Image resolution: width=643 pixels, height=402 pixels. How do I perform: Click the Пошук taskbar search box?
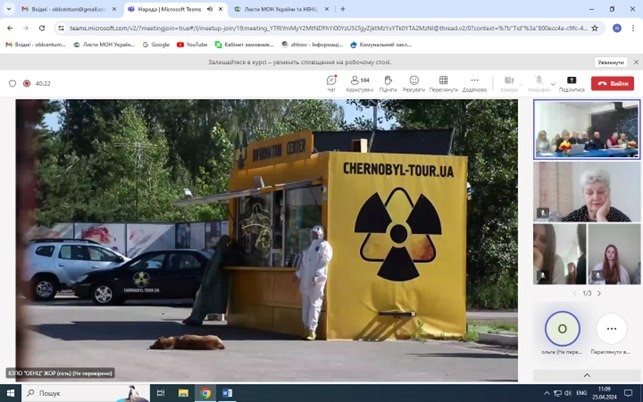86,393
